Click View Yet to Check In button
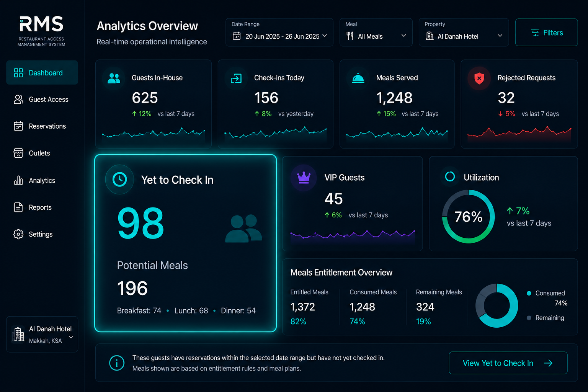The width and height of the screenshot is (588, 392). click(508, 363)
